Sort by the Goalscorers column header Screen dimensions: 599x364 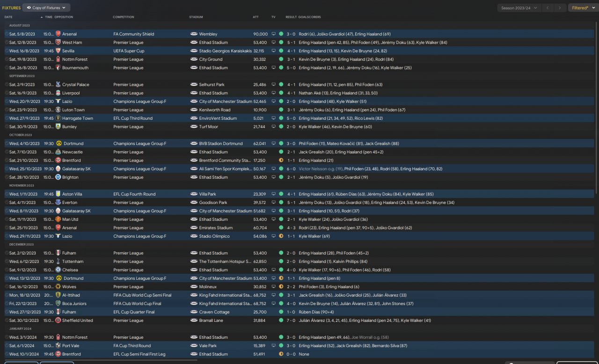(310, 17)
